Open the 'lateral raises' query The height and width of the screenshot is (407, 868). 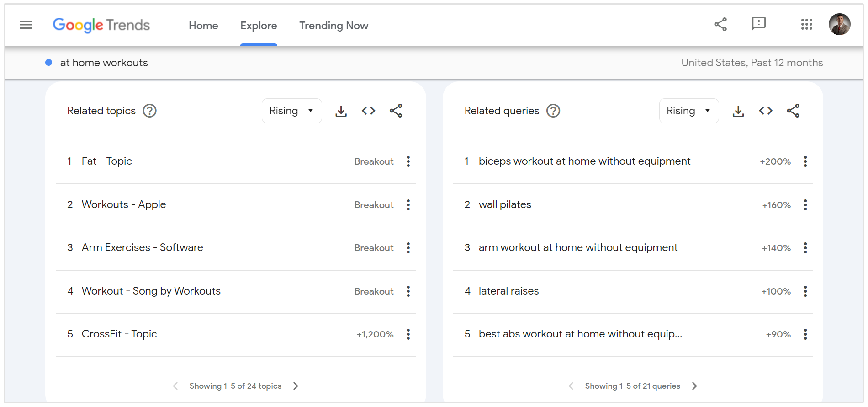pyautogui.click(x=508, y=291)
